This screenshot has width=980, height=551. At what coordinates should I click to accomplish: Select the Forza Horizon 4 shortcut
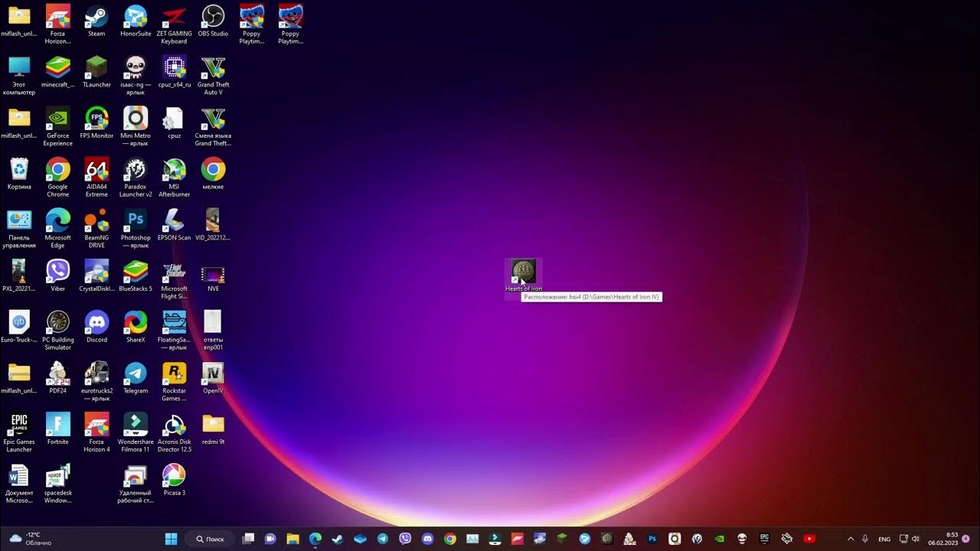pyautogui.click(x=96, y=433)
